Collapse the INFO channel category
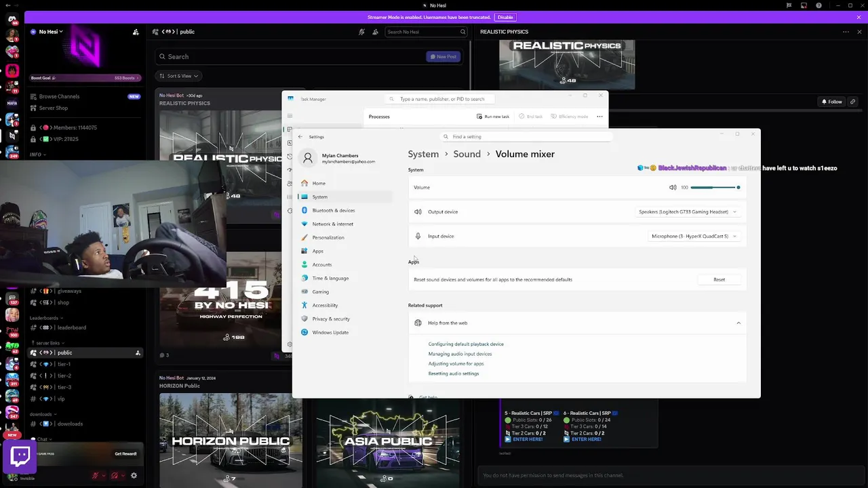 coord(37,155)
